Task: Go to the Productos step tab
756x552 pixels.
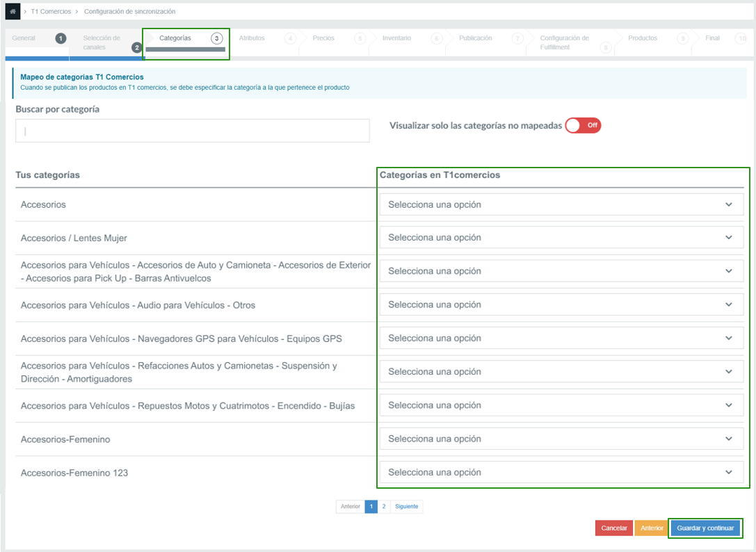Action: click(654, 42)
